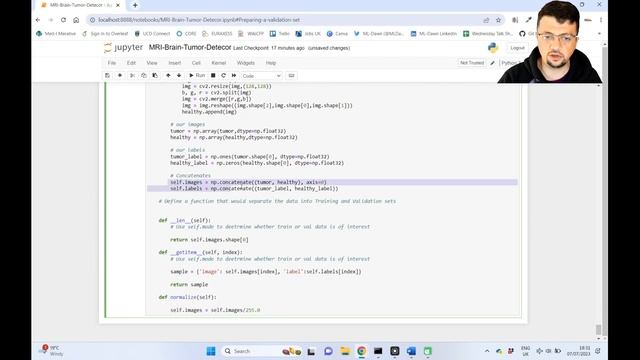Switch to Chrome in the taskbar
This screenshot has width=640, height=360.
(362, 351)
